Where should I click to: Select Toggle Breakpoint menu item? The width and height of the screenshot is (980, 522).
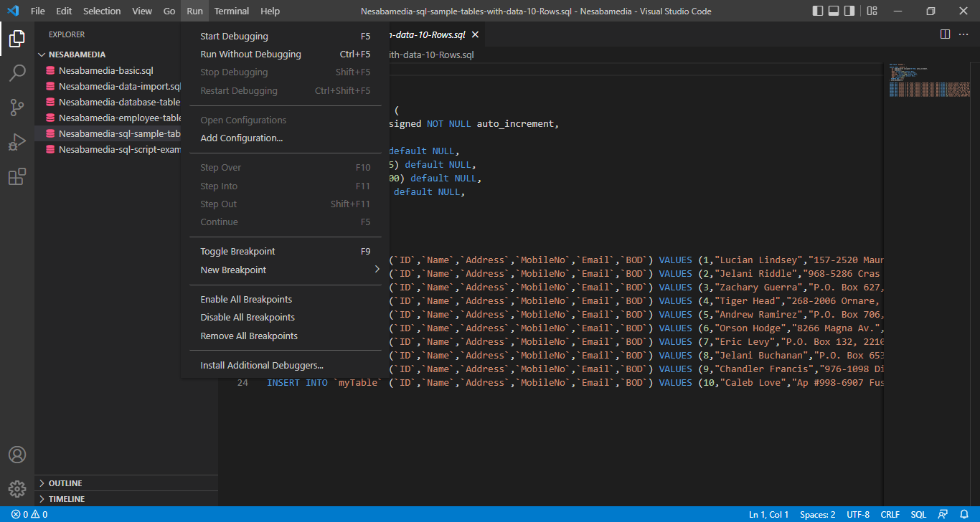click(x=237, y=252)
